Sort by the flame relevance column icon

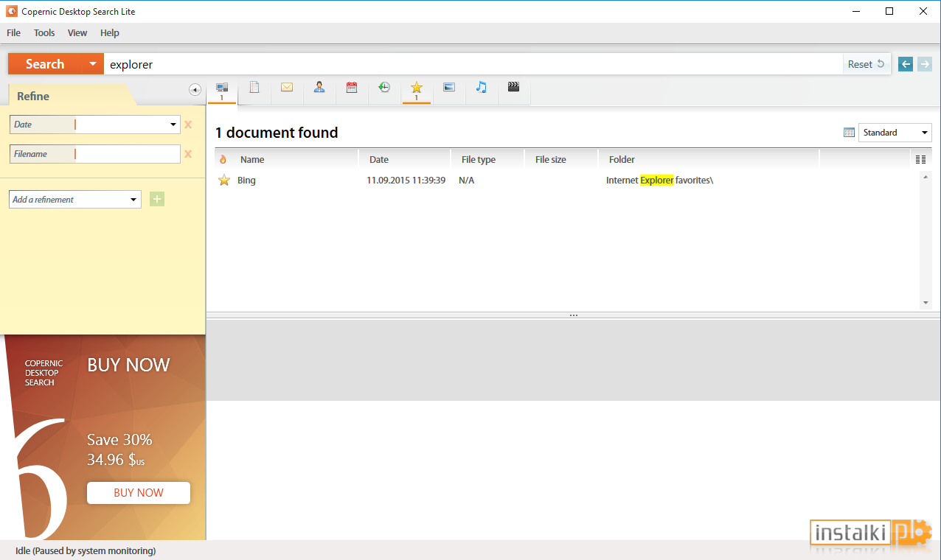tap(223, 159)
